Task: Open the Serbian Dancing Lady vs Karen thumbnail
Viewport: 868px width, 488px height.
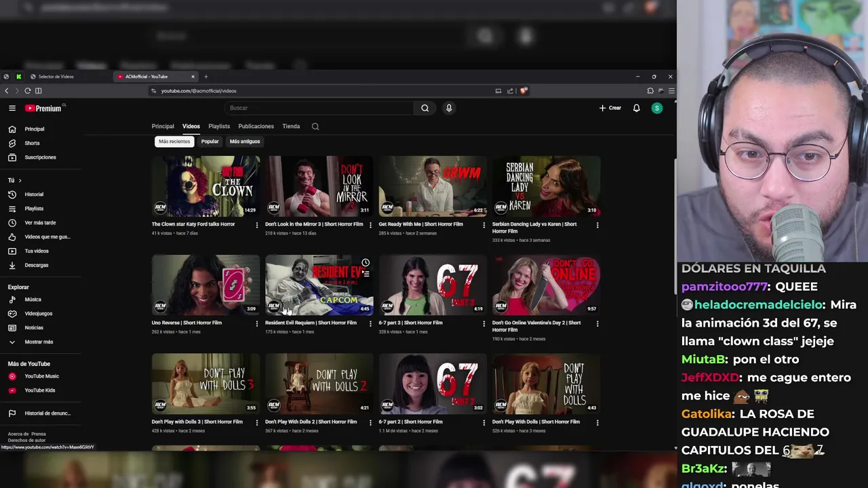Action: point(547,186)
